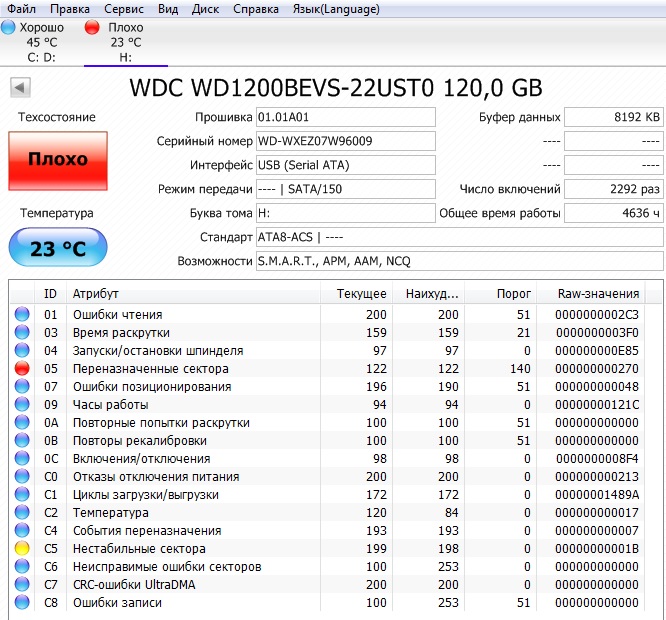The height and width of the screenshot is (620, 666).
Task: Click raw value 00000000121C
Action: tap(597, 405)
